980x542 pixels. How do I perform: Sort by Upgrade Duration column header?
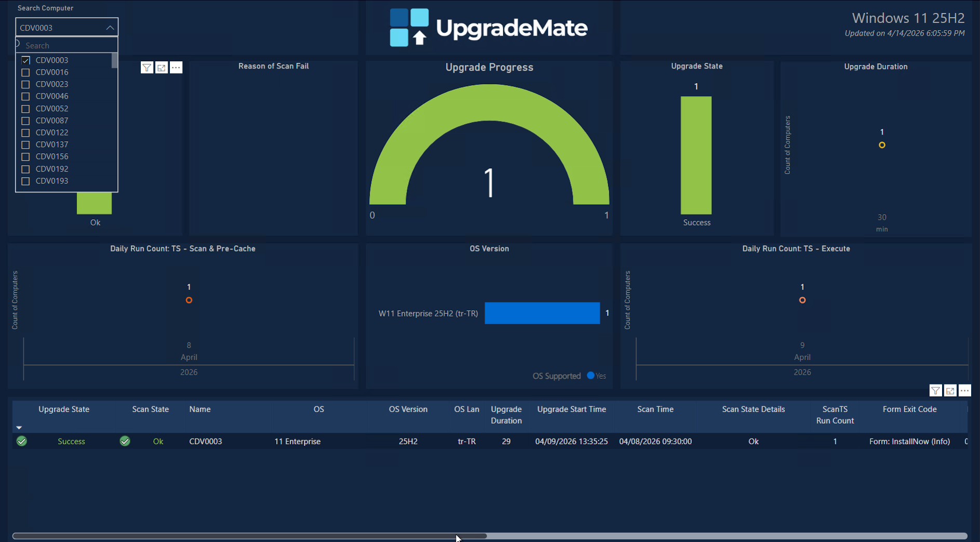click(506, 415)
